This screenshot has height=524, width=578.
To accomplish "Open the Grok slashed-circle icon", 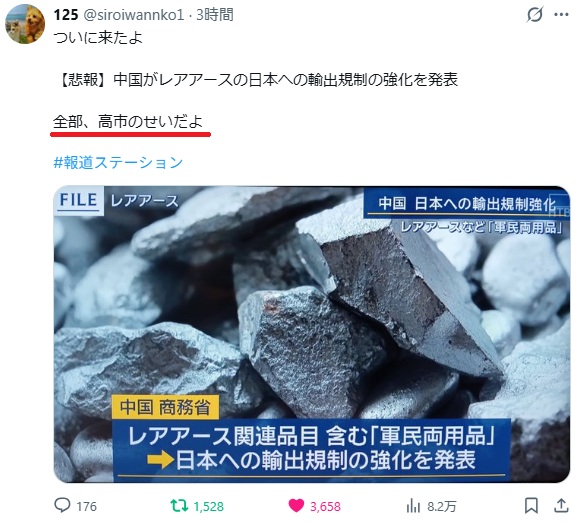I will point(535,15).
